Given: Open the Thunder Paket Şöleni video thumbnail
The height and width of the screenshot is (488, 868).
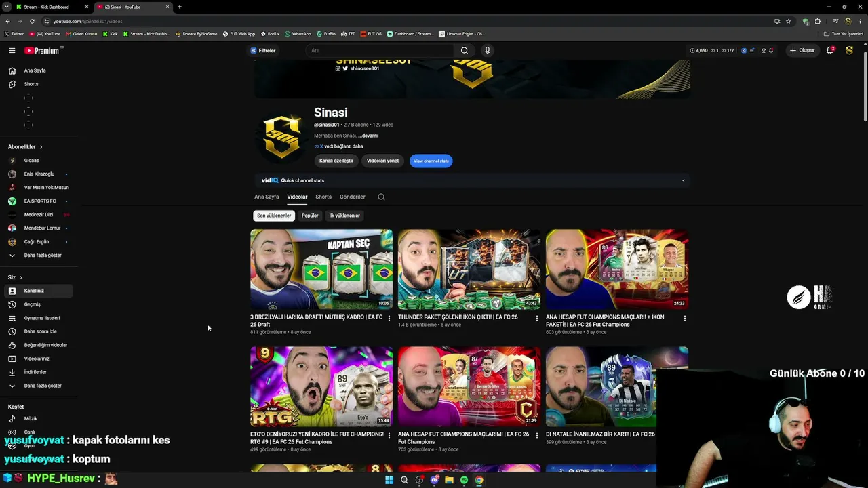Looking at the screenshot, I should [469, 269].
